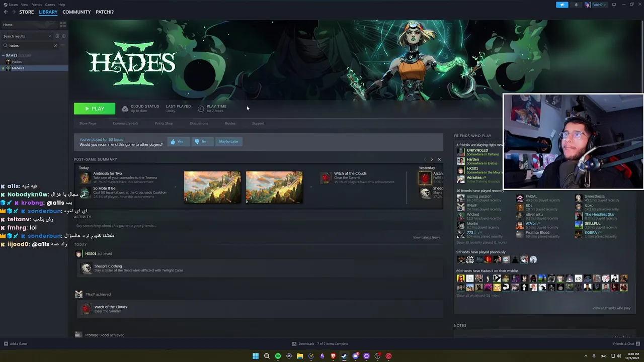The image size is (644, 362).
Task: Open Brave browser from the taskbar
Action: click(x=333, y=356)
